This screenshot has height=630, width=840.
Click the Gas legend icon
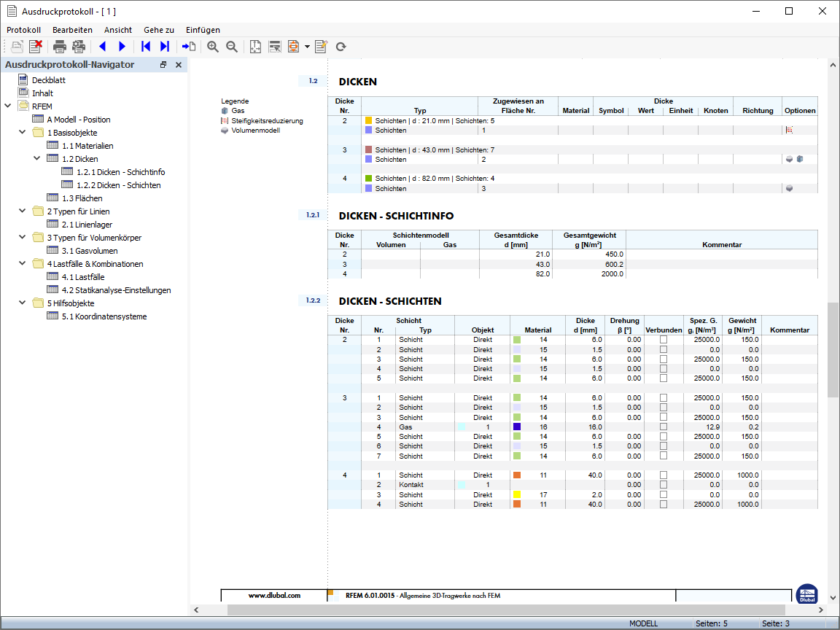(225, 110)
